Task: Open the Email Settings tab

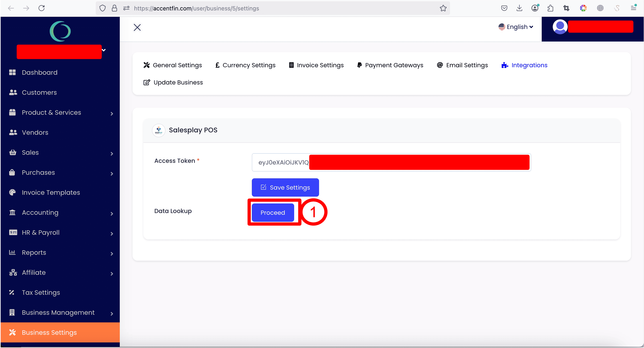Action: (x=462, y=65)
